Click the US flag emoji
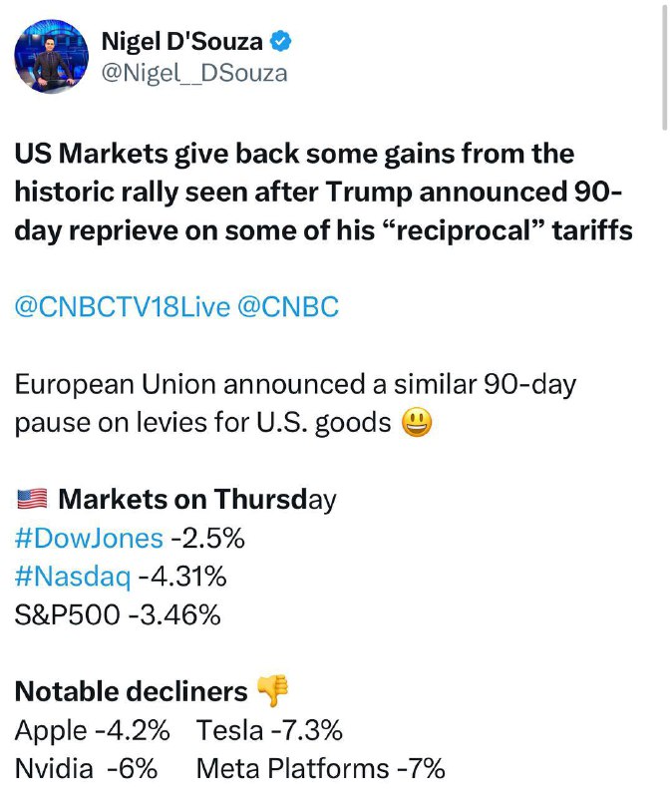Screen dimensions: 672x798 [x=32, y=500]
